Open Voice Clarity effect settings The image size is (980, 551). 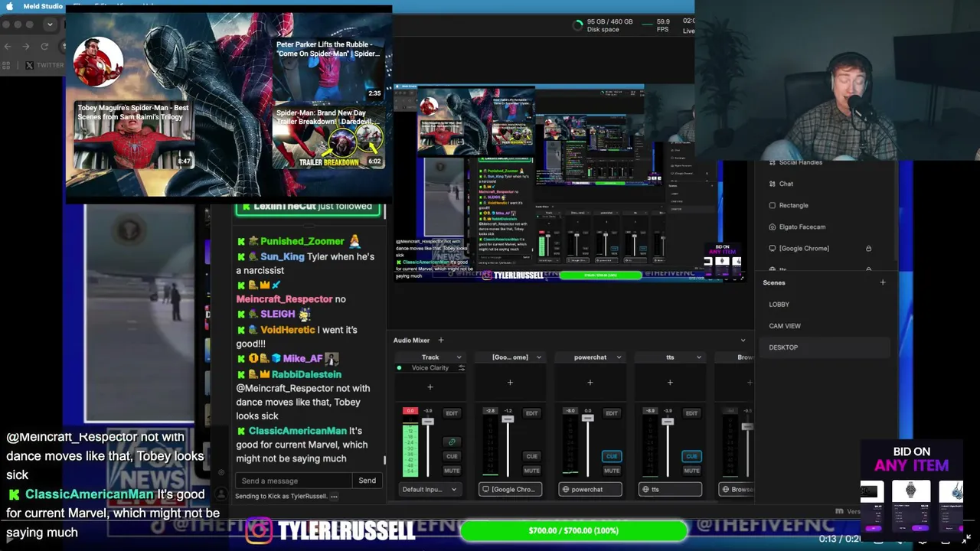point(461,368)
